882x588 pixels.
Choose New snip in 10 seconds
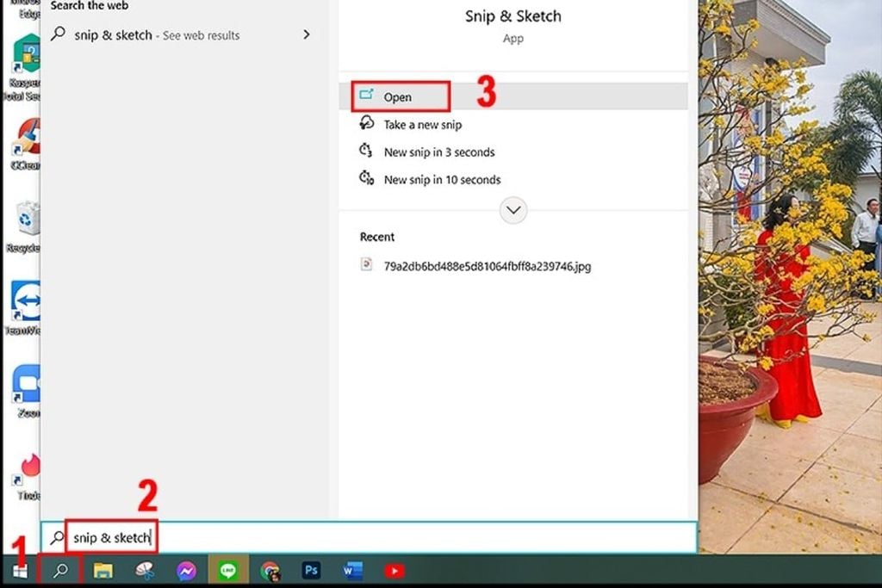[x=513, y=179]
